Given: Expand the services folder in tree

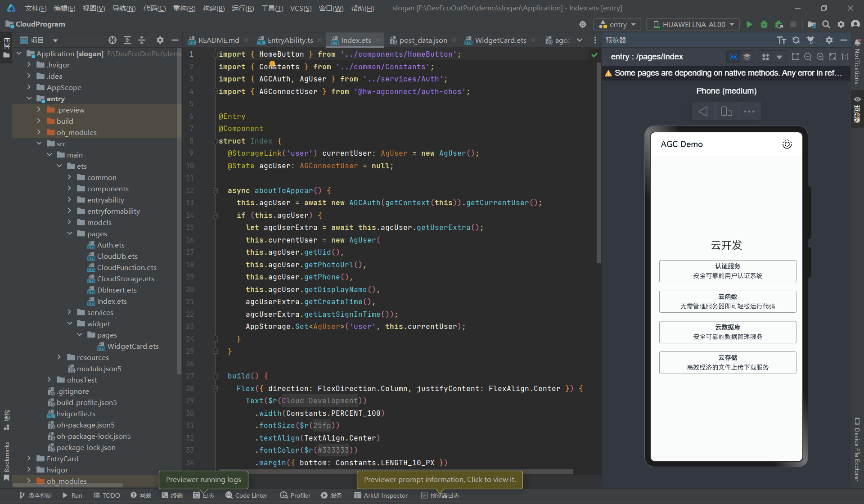Looking at the screenshot, I should point(69,312).
